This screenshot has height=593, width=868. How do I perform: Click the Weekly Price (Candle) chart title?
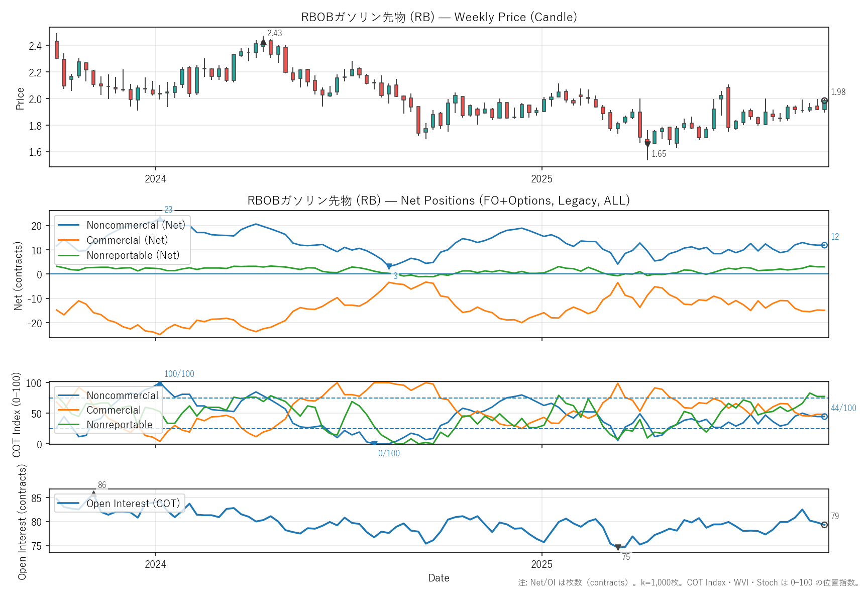439,17
